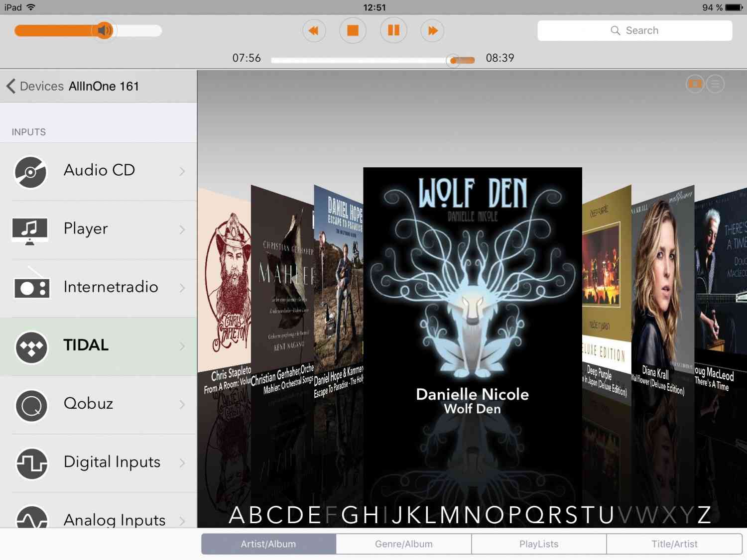The height and width of the screenshot is (560, 747).
Task: Select the Player monitor icon
Action: coord(30,231)
